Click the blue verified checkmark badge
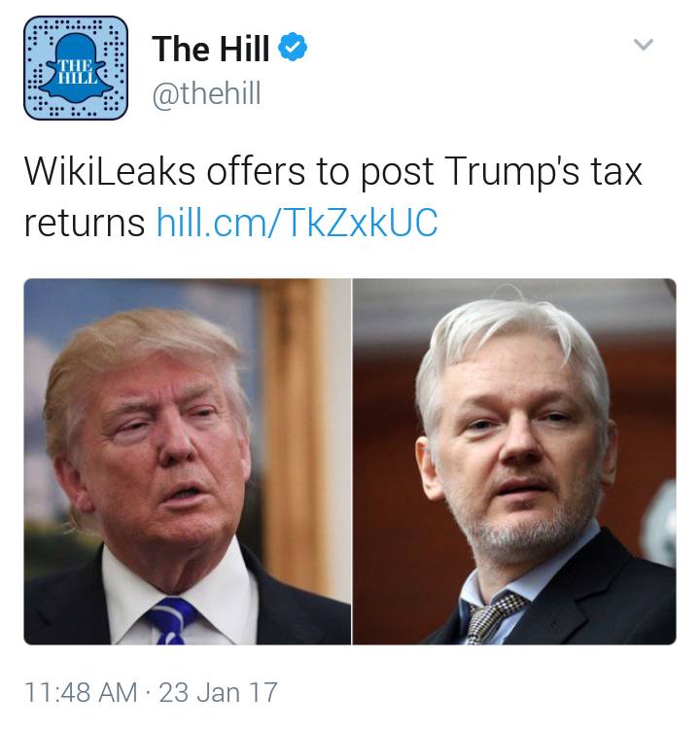 (x=293, y=47)
